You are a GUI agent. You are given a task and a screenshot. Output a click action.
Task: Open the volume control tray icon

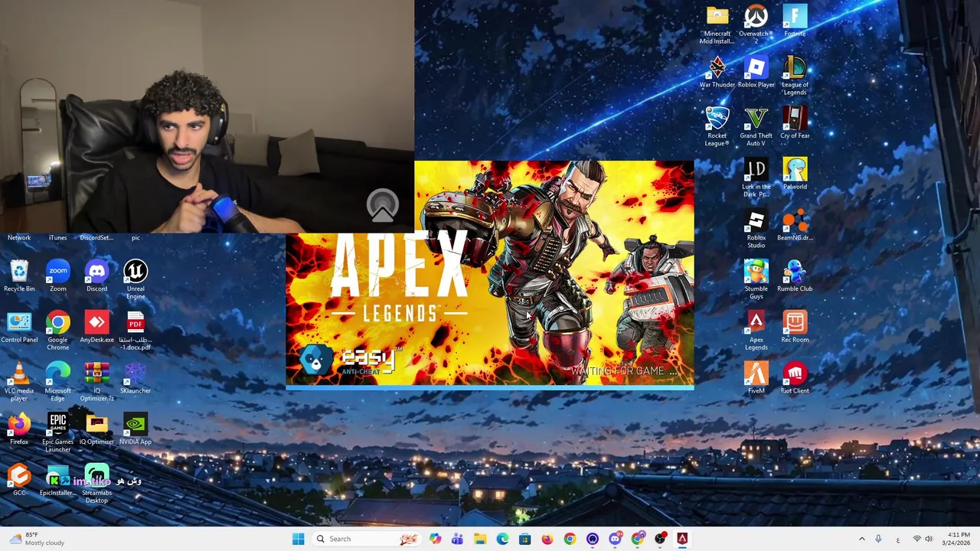[x=929, y=539]
